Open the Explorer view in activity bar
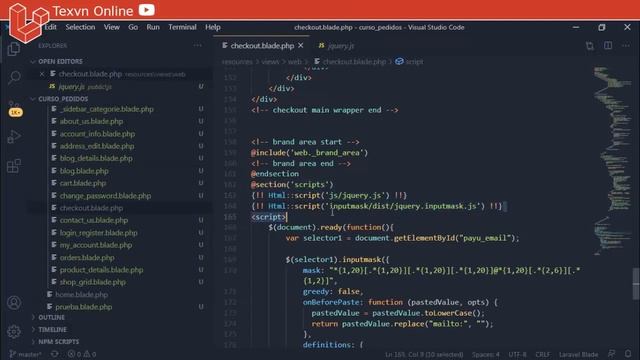Viewport: 640px width, 360px height. 14,49
